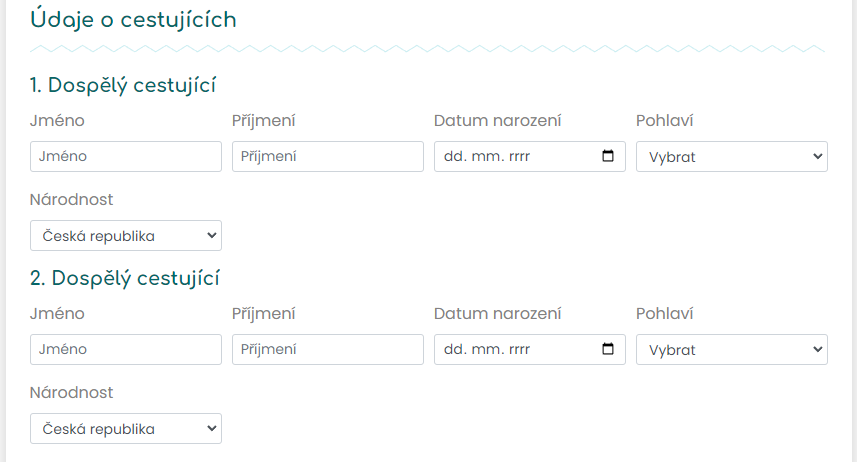Image resolution: width=857 pixels, height=462 pixels.
Task: Click the Národnost label of first traveler
Action: tap(71, 200)
